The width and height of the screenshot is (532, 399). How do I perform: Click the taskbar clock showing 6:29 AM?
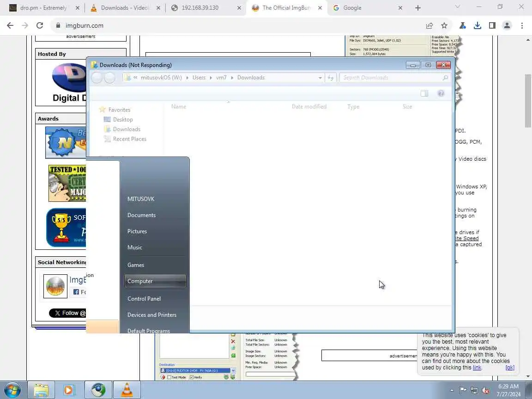click(x=508, y=390)
